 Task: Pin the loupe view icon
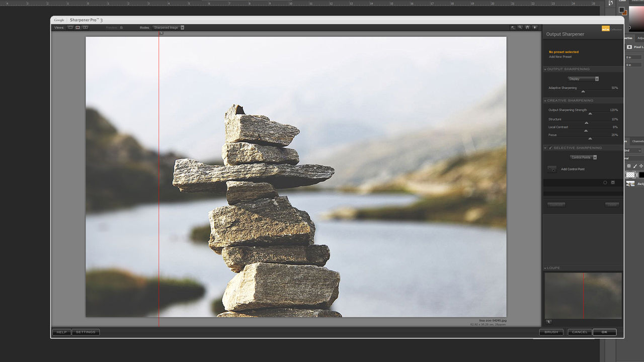pos(548,322)
